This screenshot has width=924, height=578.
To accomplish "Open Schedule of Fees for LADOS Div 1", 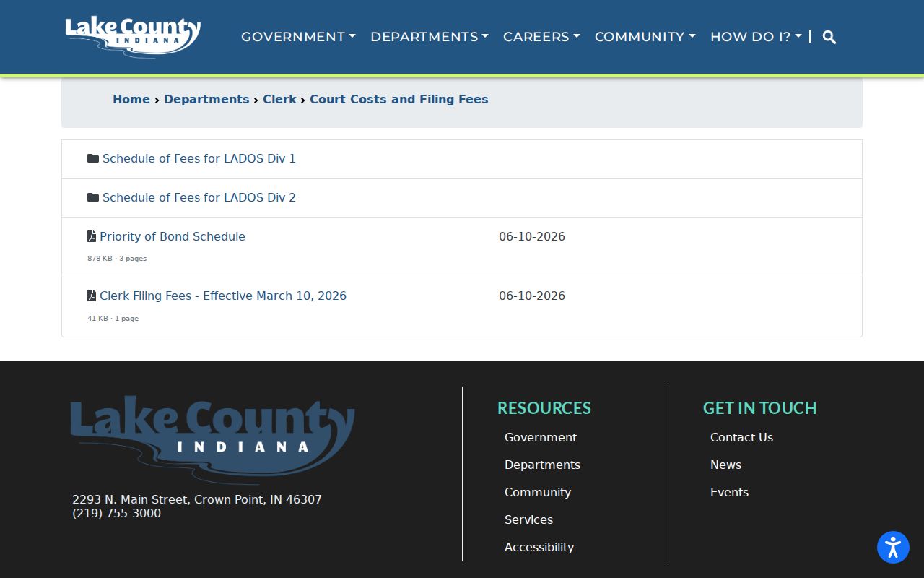I will click(x=199, y=158).
